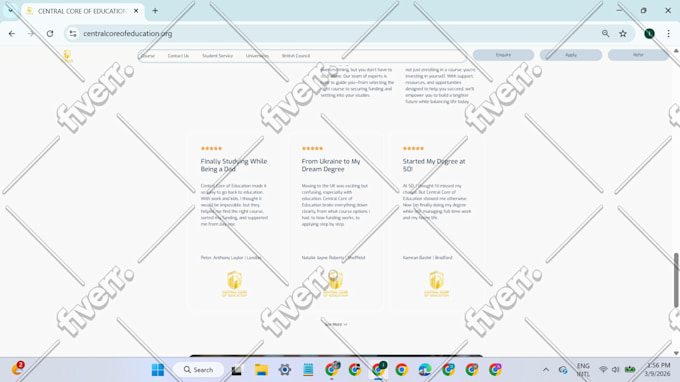680x382 pixels.
Task: Bookmark this page with the star
Action: click(623, 33)
